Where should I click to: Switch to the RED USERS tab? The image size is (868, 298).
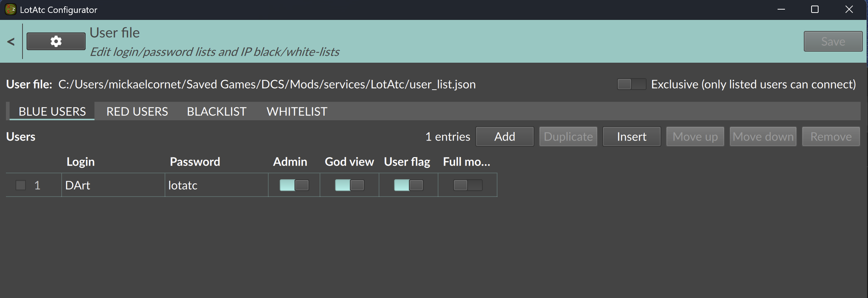coord(137,111)
